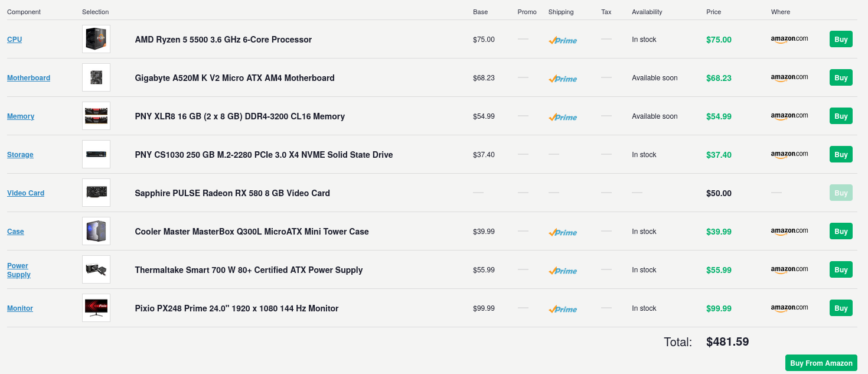This screenshot has width=868, height=374.
Task: Click the PNY CS1030 SSD thumbnail
Action: pyautogui.click(x=96, y=154)
